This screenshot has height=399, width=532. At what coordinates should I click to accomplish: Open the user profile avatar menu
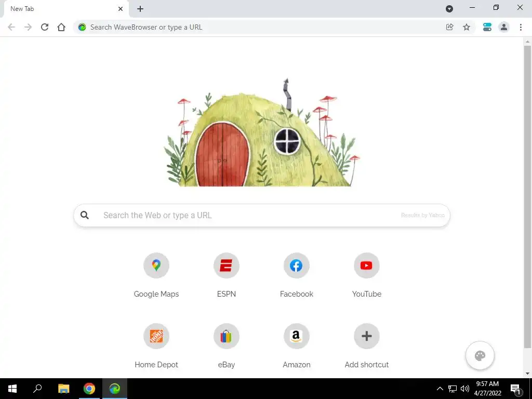504,27
